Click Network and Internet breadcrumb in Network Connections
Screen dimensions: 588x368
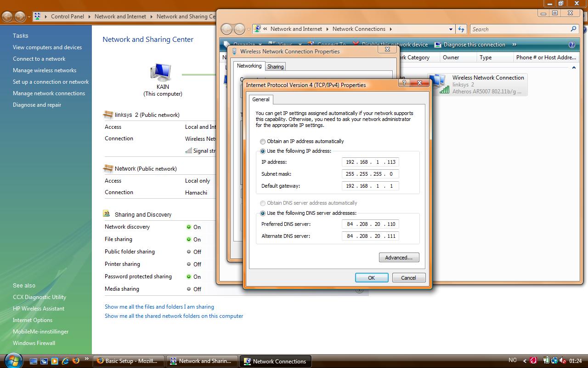coord(296,29)
